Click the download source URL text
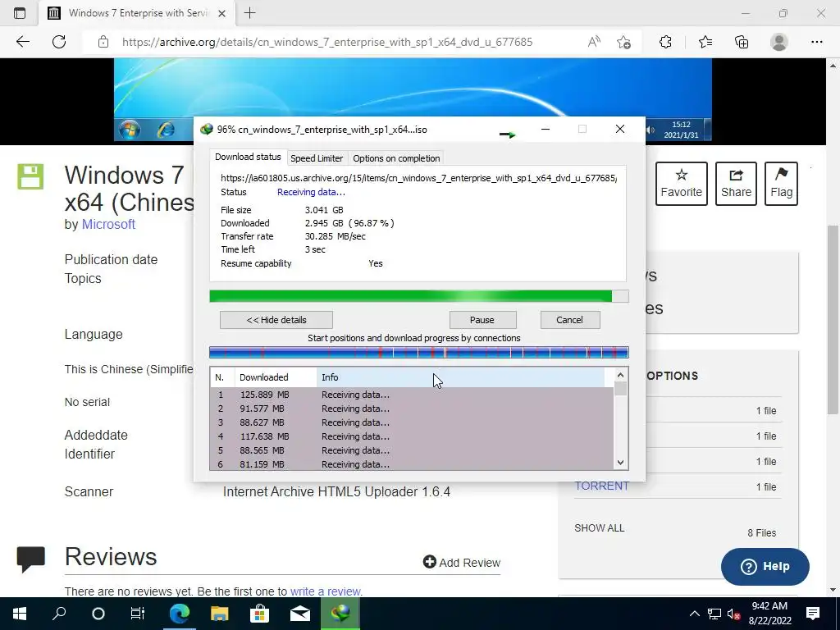Screen dimensions: 840x630 (419, 178)
